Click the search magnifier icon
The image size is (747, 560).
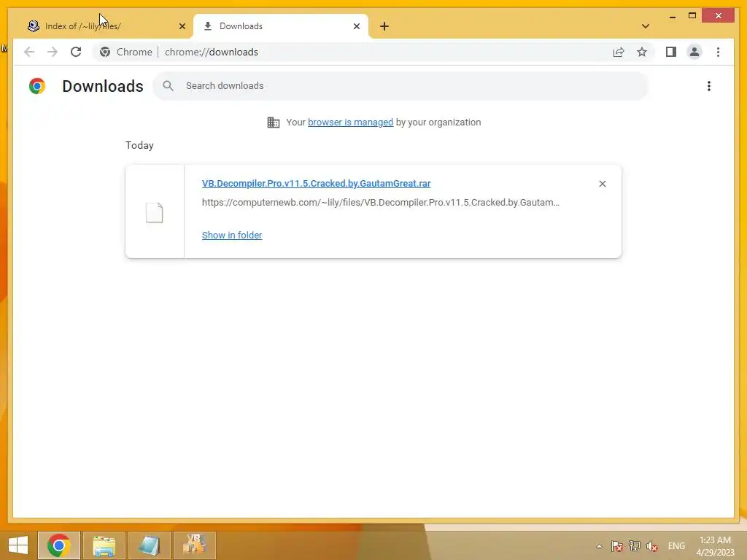[168, 86]
